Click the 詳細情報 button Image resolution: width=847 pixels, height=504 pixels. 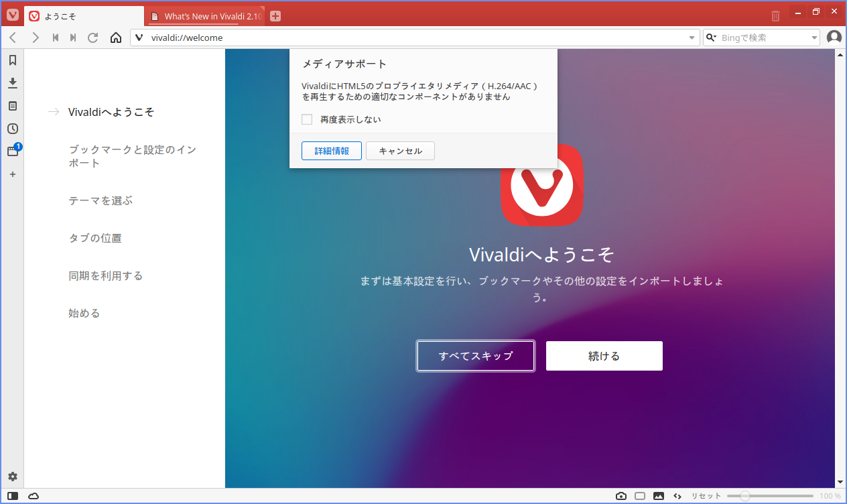coord(332,151)
